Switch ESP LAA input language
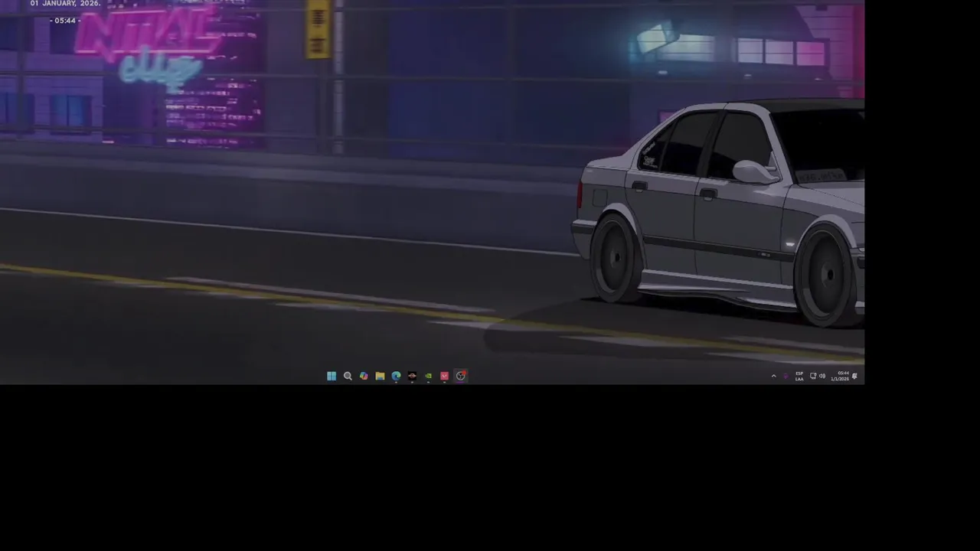Screen dimensions: 980x551 [799, 376]
